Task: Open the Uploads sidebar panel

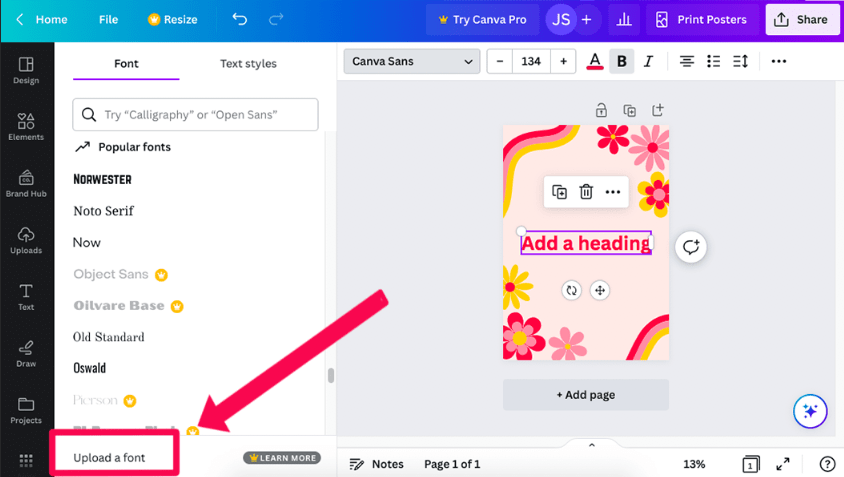Action: (x=26, y=239)
